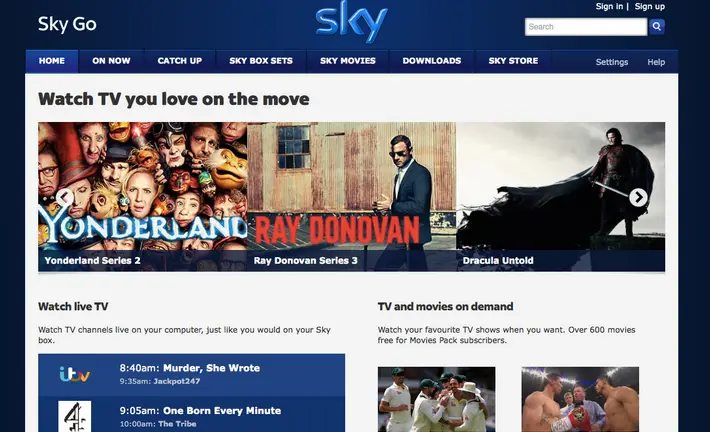Go to Sky Box Sets tab
The image size is (710, 432).
pos(260,61)
